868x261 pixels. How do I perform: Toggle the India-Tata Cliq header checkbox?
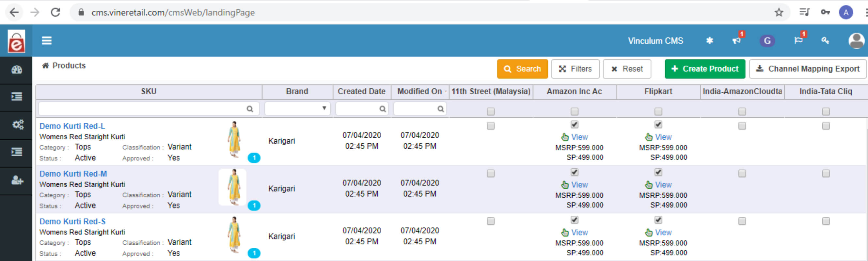pyautogui.click(x=826, y=111)
